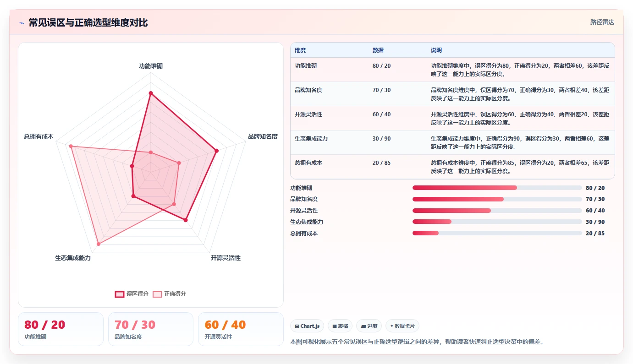
Task: Click 品牌知名度 axis label on radar chart
Action: (263, 136)
